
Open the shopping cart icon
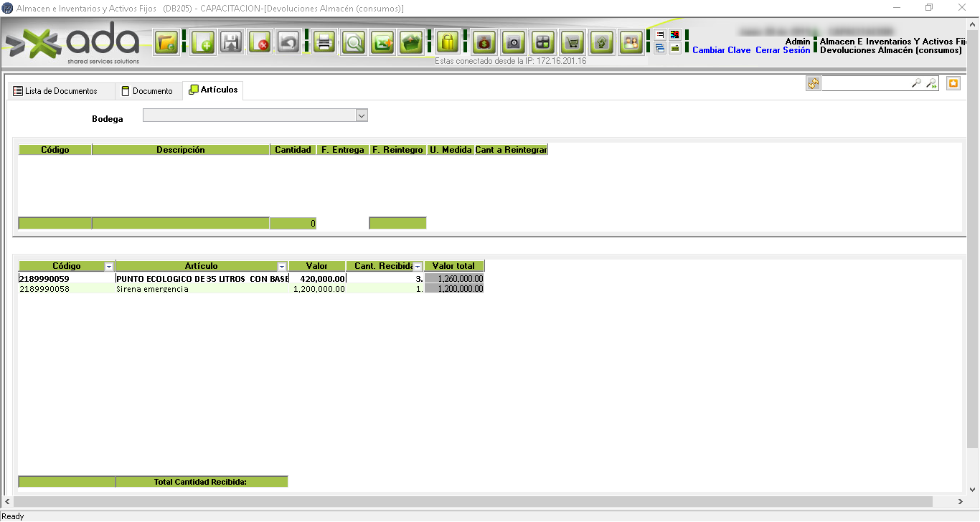coord(572,43)
